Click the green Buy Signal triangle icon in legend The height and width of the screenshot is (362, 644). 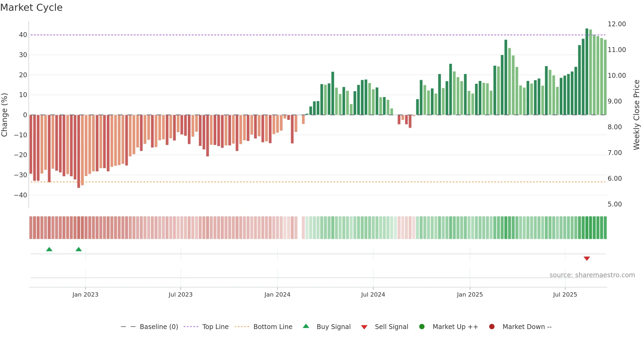(x=306, y=326)
